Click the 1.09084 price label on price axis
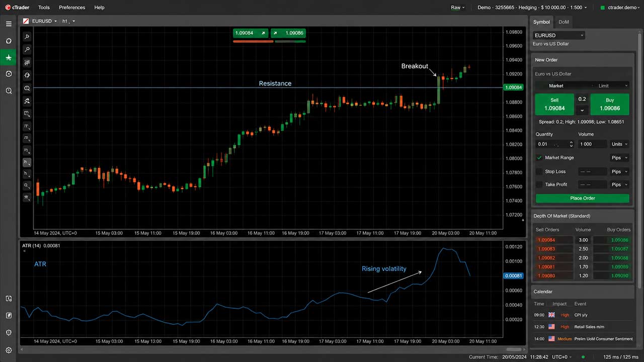This screenshot has width=644, height=362. (513, 87)
